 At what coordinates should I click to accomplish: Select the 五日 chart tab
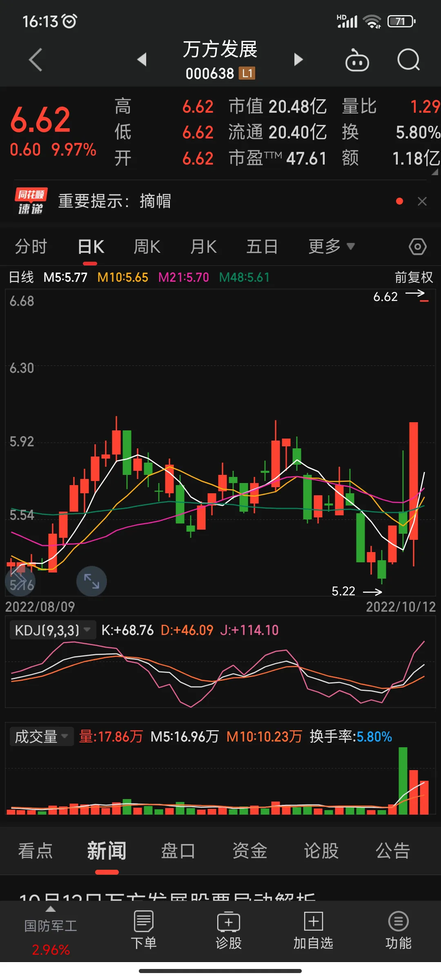[x=262, y=247]
